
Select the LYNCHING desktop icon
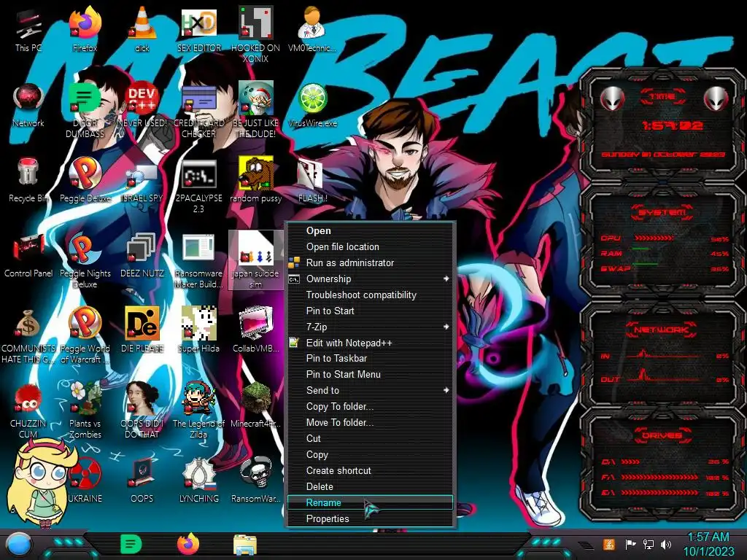tap(198, 481)
